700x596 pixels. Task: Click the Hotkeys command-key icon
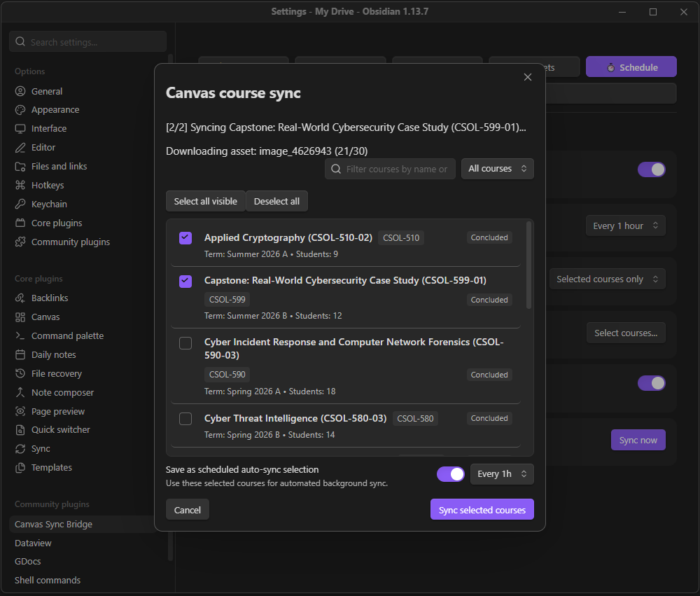[x=20, y=185]
